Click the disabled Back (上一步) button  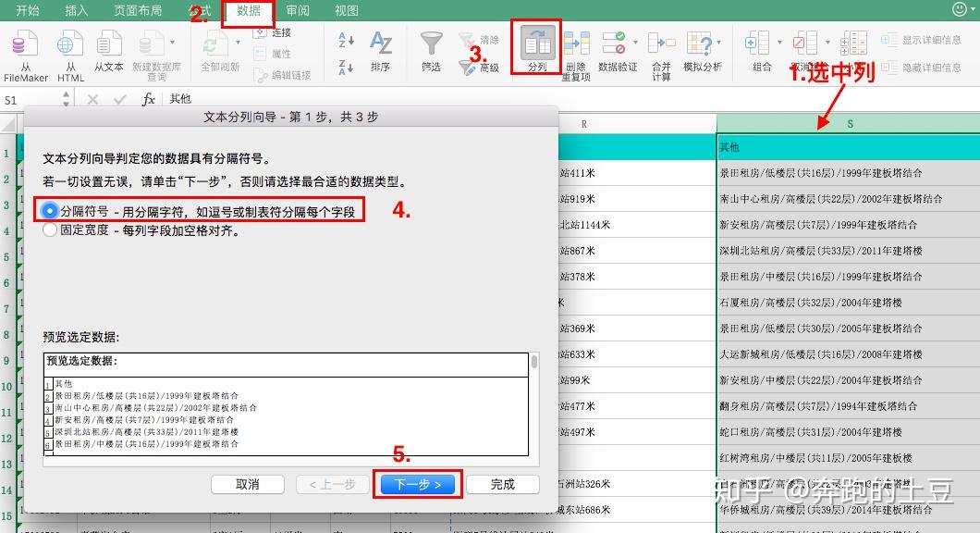[332, 484]
